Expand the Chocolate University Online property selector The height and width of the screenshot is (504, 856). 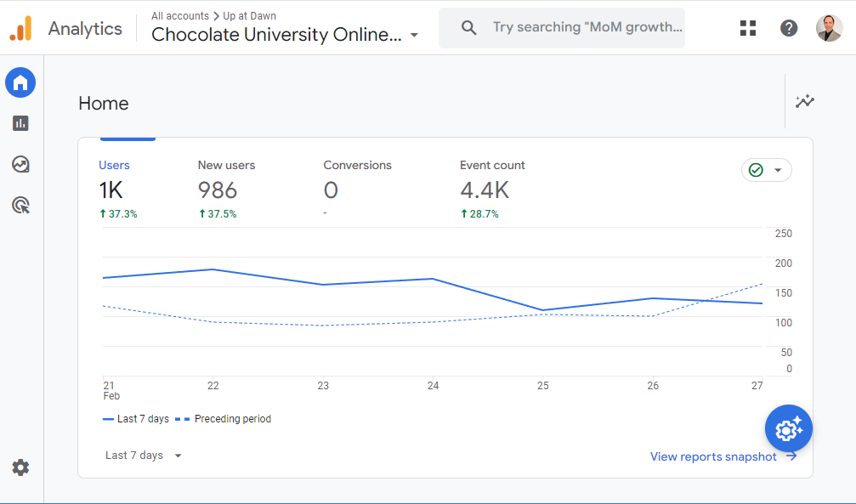click(x=285, y=35)
